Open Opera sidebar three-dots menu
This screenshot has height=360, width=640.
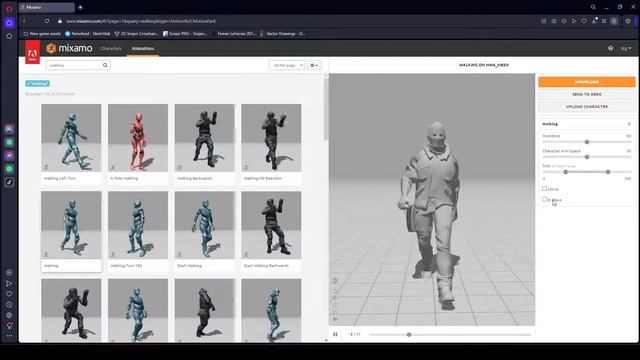coord(9,336)
